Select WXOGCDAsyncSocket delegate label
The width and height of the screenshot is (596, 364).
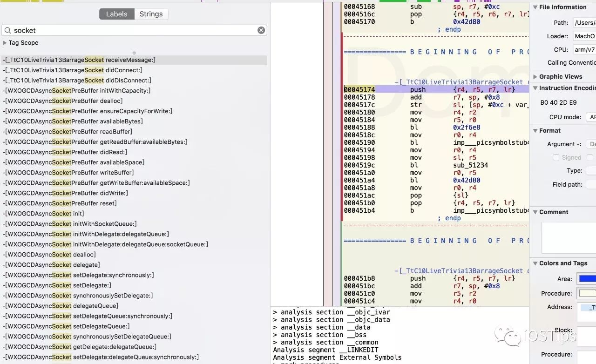(134, 265)
